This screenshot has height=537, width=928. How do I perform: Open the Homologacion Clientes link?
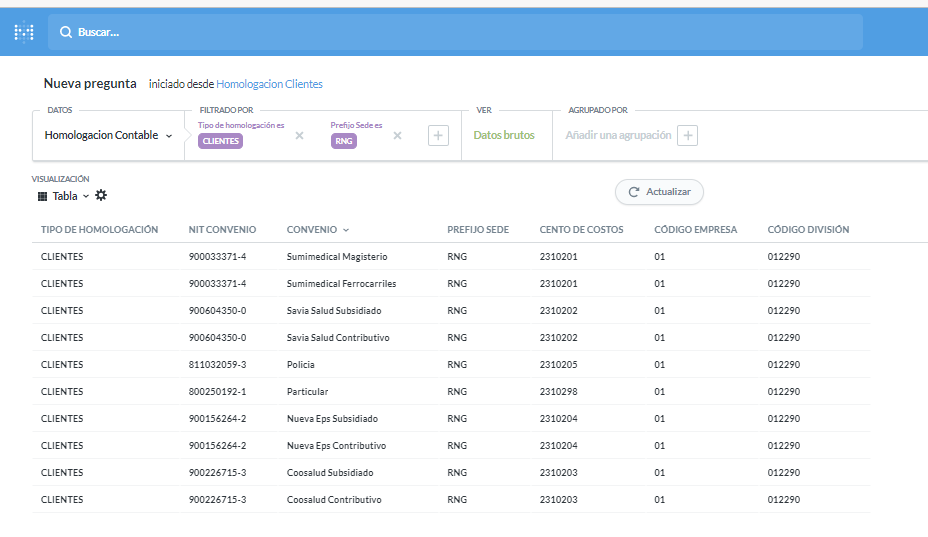[269, 84]
